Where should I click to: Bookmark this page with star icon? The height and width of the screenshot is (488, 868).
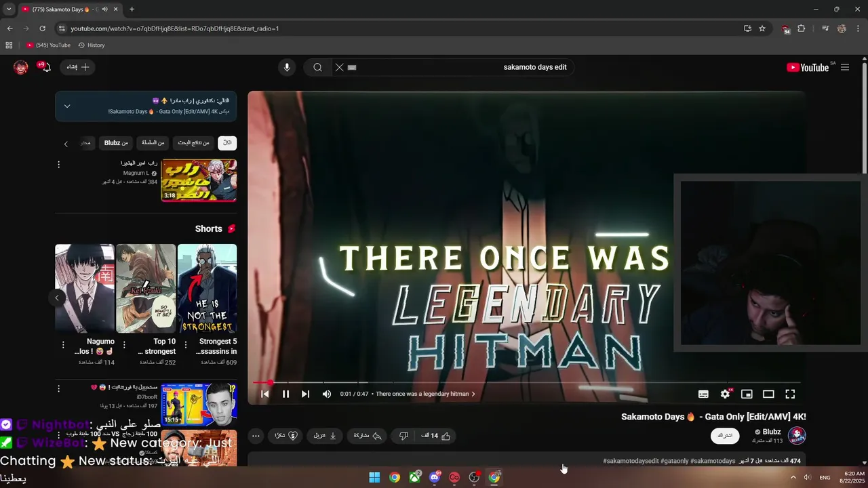point(762,28)
